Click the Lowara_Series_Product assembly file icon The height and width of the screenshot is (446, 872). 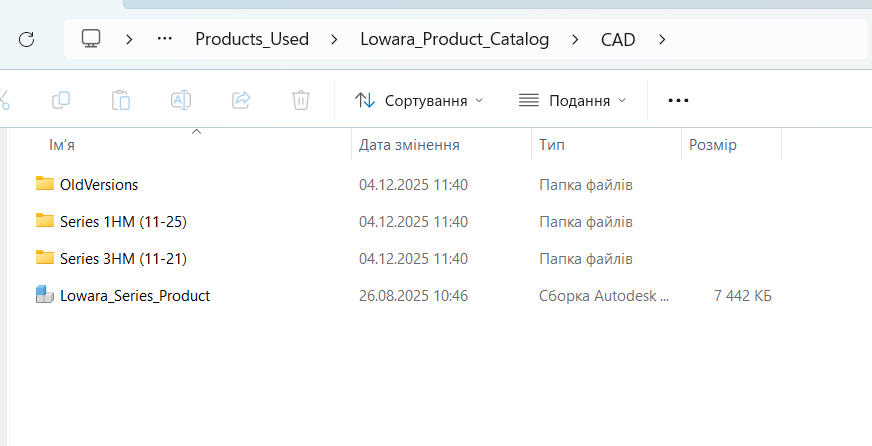pos(44,294)
